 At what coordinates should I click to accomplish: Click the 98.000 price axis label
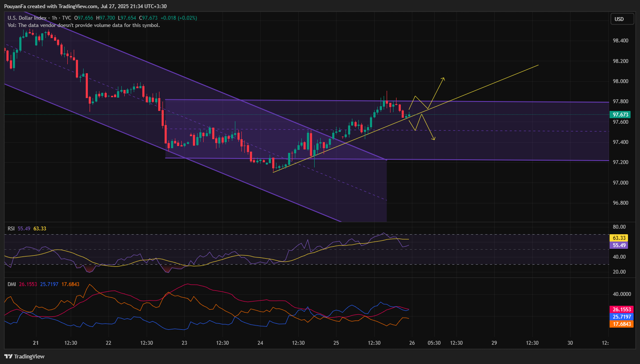pyautogui.click(x=620, y=81)
